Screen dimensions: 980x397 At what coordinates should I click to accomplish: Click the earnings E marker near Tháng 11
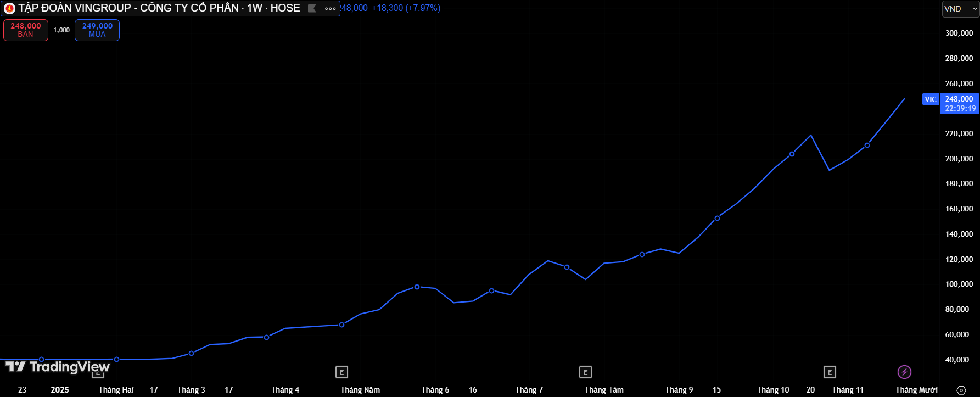click(830, 372)
